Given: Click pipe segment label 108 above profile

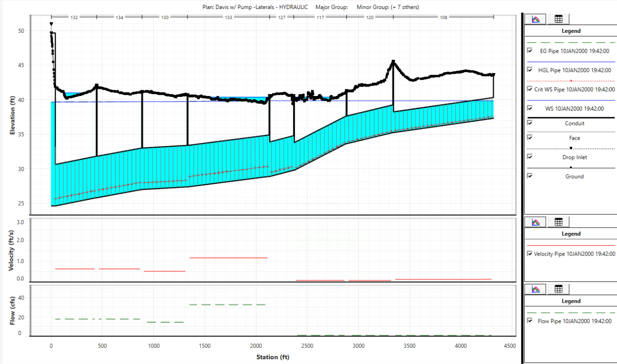Looking at the screenshot, I should [443, 18].
